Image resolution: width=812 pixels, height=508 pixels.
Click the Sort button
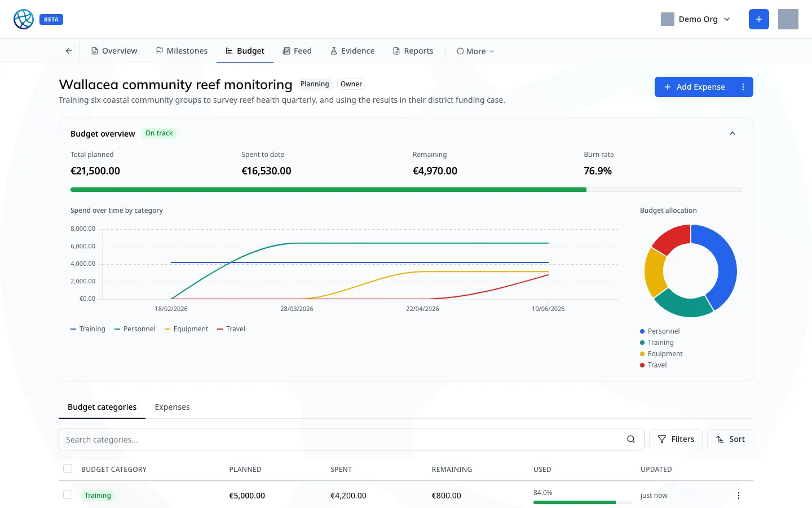pyautogui.click(x=730, y=439)
